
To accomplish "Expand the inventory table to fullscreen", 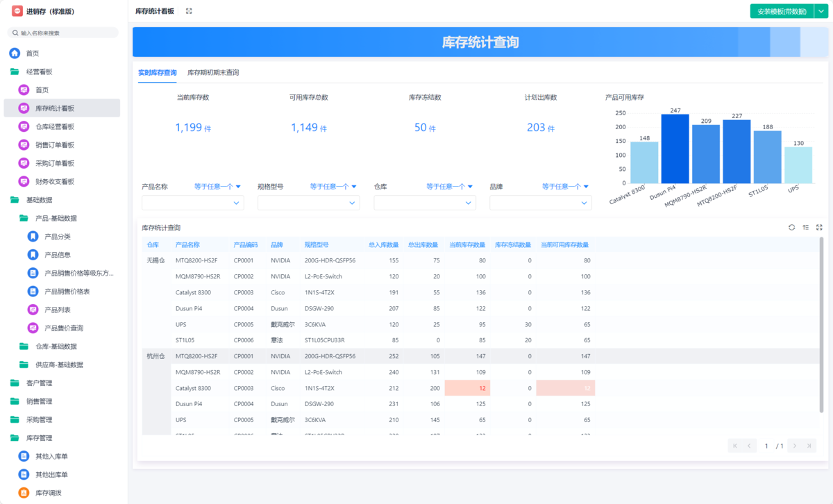I will (819, 228).
